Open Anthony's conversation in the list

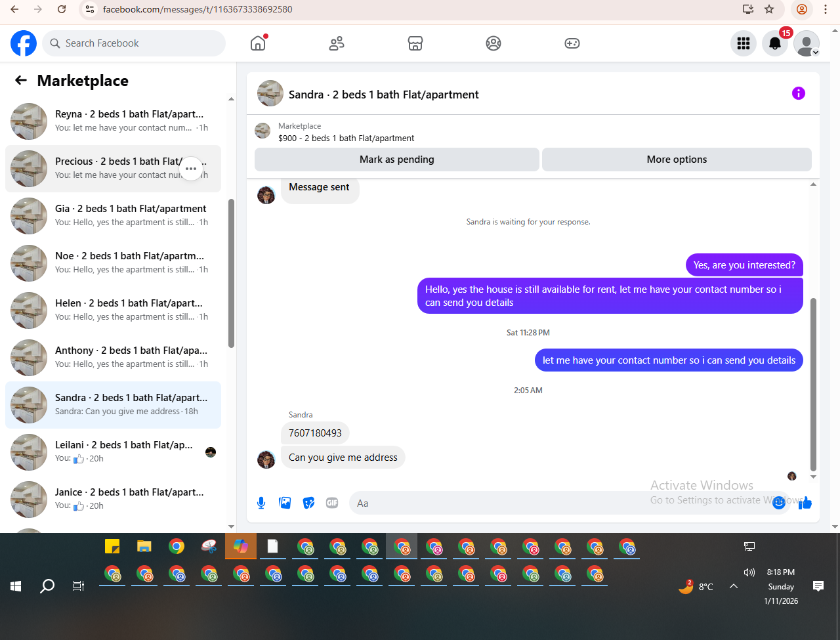tap(113, 358)
